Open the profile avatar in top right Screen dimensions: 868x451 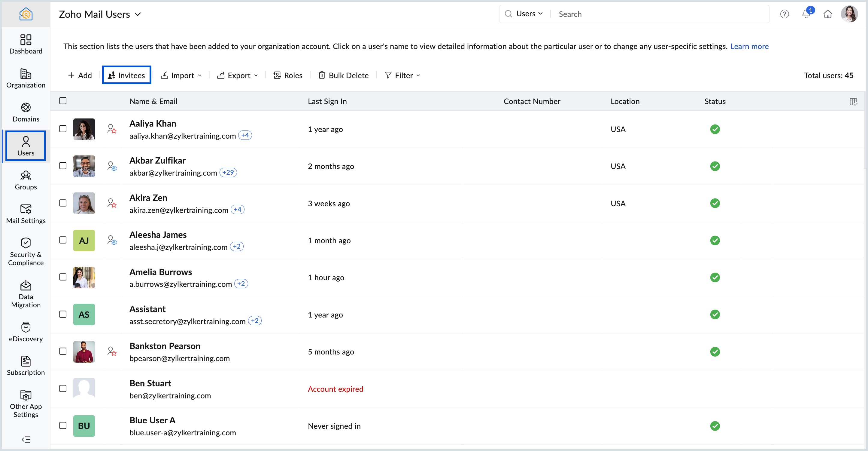tap(849, 14)
